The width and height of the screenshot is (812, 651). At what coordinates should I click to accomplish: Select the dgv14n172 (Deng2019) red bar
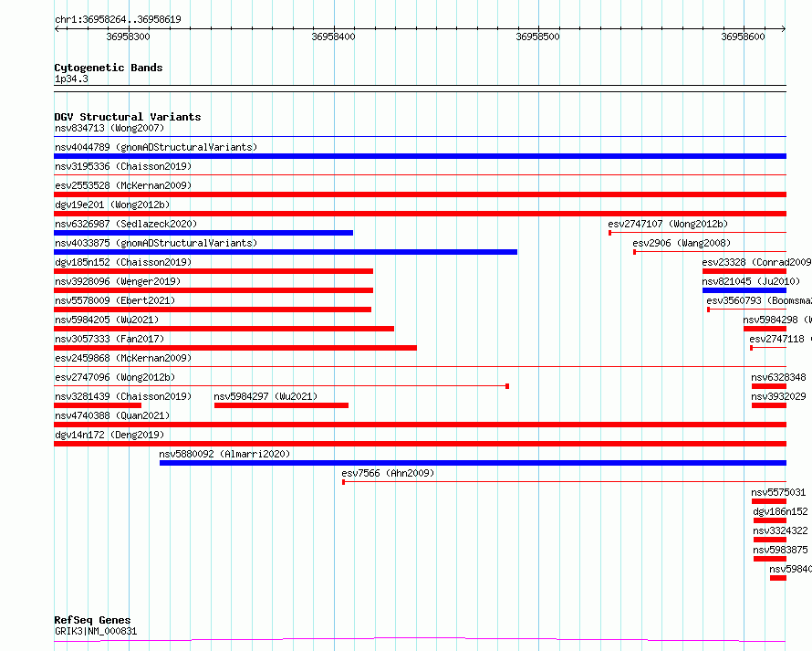(x=420, y=444)
